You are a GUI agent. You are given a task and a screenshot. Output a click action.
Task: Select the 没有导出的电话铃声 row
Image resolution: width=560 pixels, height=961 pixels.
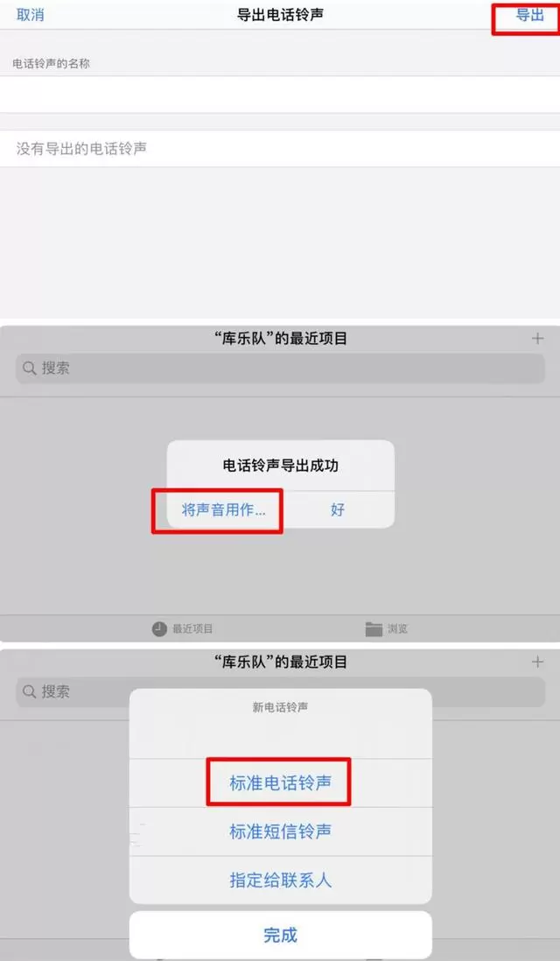(x=280, y=148)
